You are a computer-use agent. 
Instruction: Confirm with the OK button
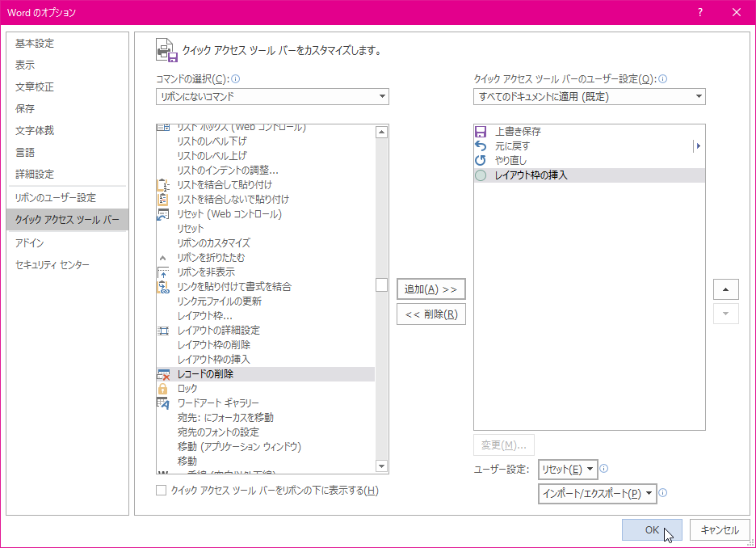pos(652,529)
